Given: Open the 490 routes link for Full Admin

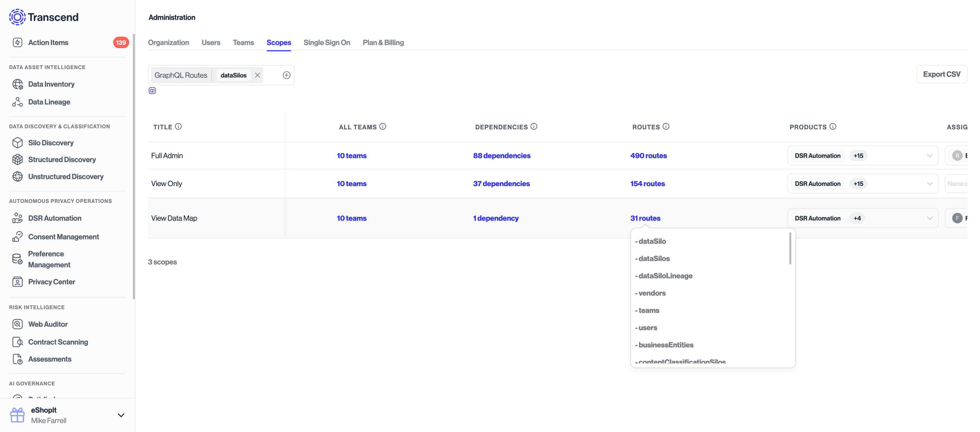Looking at the screenshot, I should (648, 156).
